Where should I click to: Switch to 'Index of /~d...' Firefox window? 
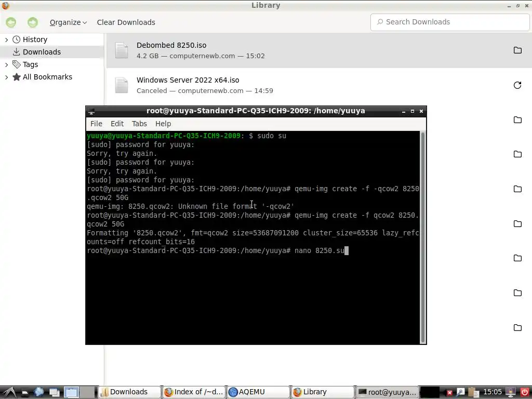point(194,392)
